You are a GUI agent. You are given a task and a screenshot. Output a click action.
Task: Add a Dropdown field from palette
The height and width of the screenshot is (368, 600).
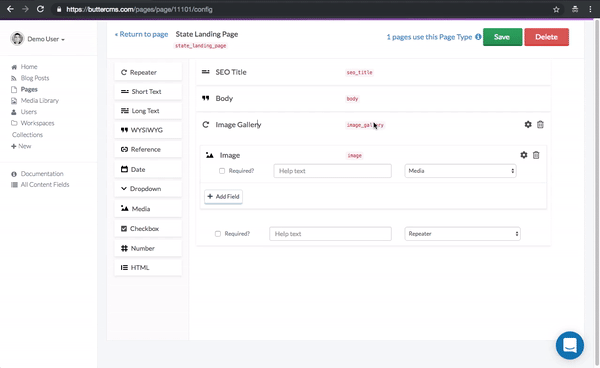(148, 189)
